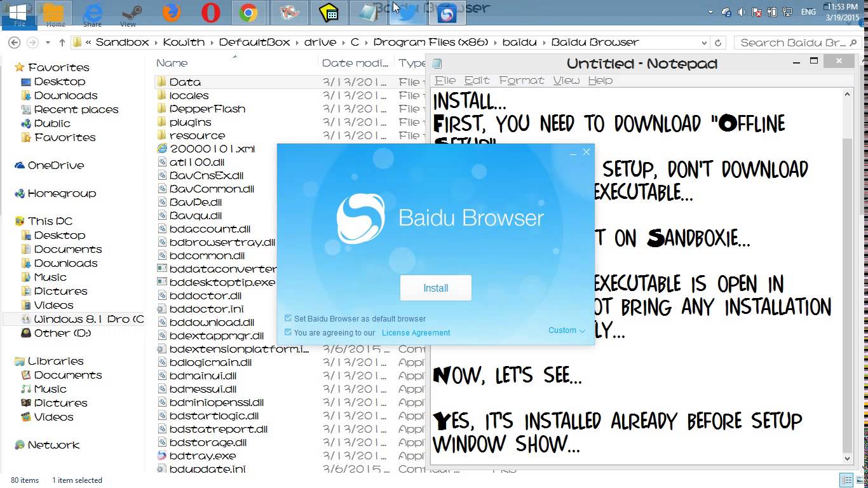Toggle the License Agreement consent checkbox
The height and width of the screenshot is (488, 868).
click(288, 332)
